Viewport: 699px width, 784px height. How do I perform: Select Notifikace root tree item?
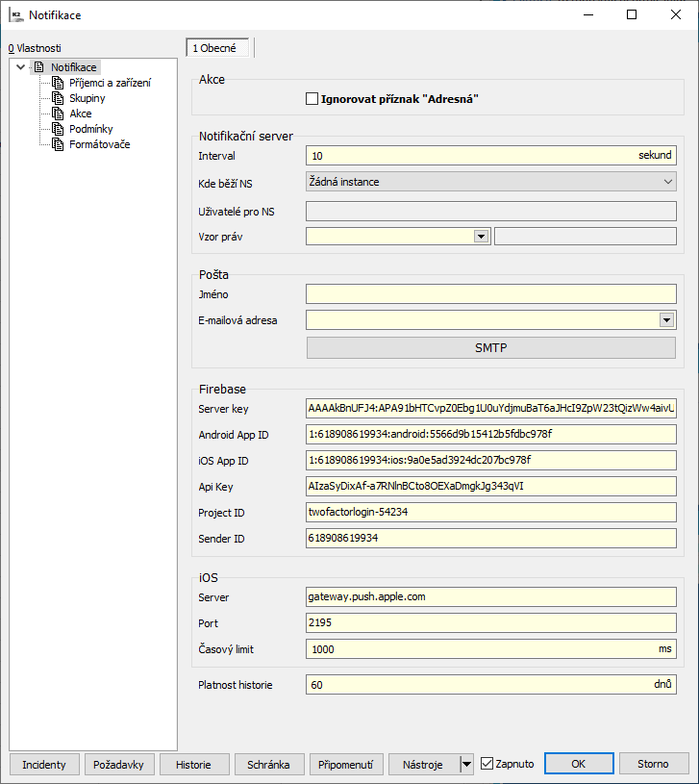click(x=73, y=67)
